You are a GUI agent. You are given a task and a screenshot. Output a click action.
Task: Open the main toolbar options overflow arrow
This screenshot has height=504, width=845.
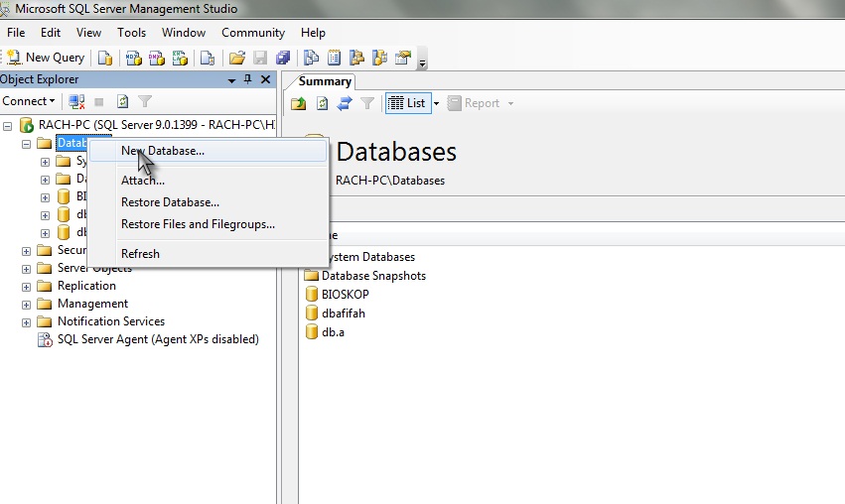coord(423,63)
